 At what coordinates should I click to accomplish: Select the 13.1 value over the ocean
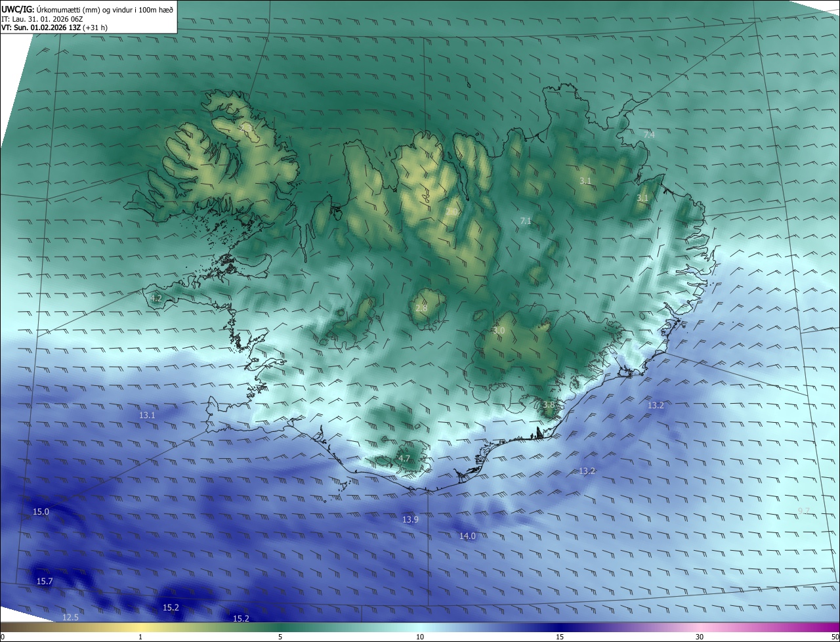click(x=148, y=415)
